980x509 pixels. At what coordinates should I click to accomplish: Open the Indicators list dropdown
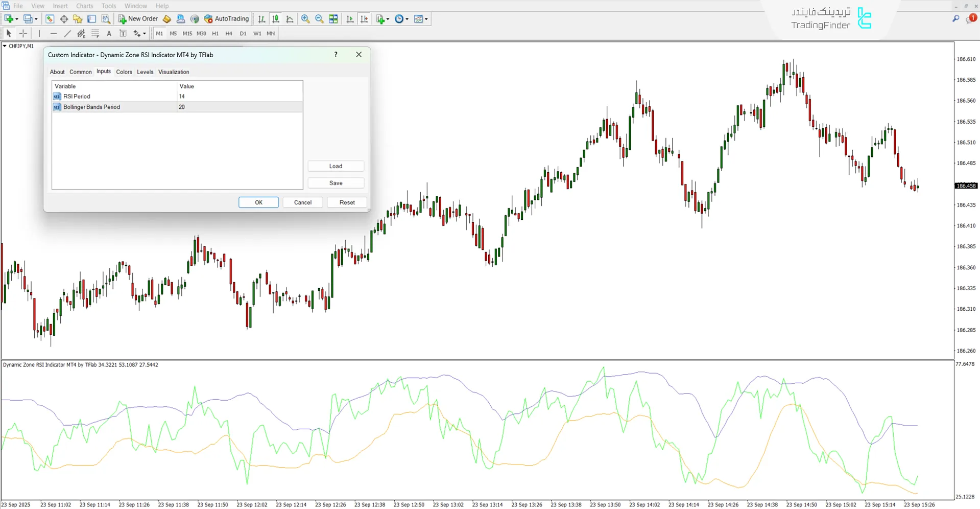click(382, 19)
